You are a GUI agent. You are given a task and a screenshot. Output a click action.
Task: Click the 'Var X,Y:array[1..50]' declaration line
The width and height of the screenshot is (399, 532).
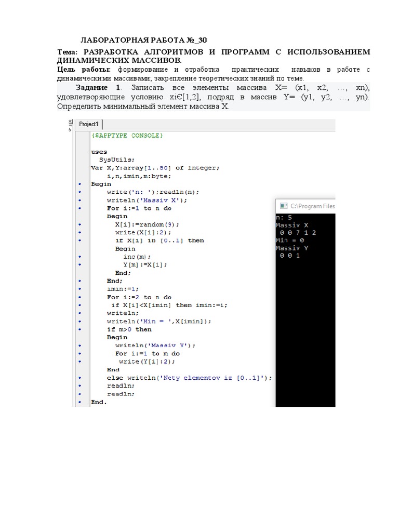pyautogui.click(x=155, y=168)
